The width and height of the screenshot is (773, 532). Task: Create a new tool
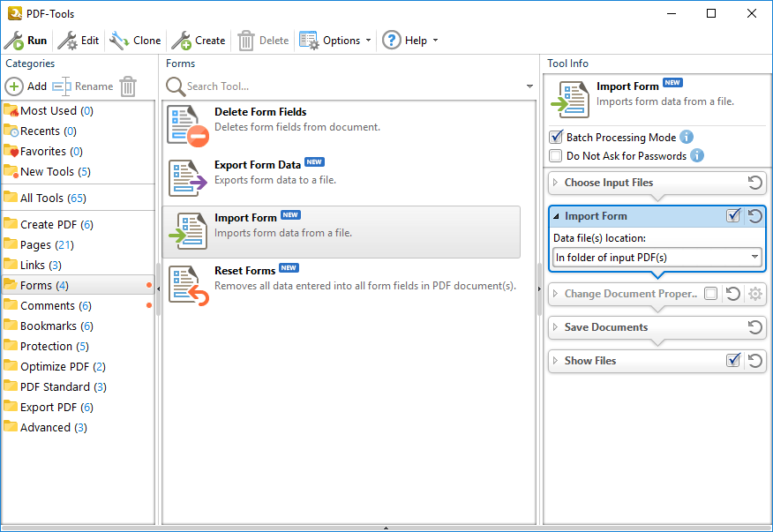click(x=199, y=41)
